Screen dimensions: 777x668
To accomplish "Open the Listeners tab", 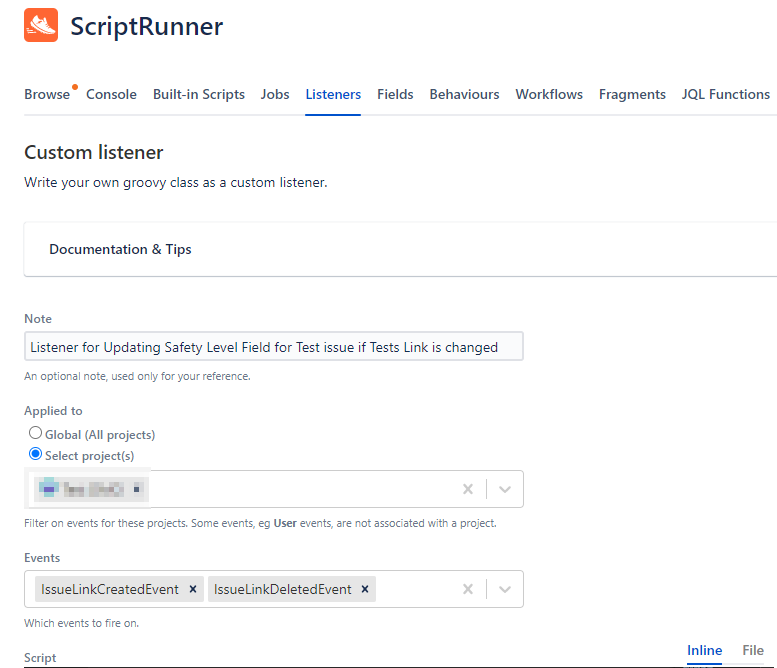I will click(333, 94).
